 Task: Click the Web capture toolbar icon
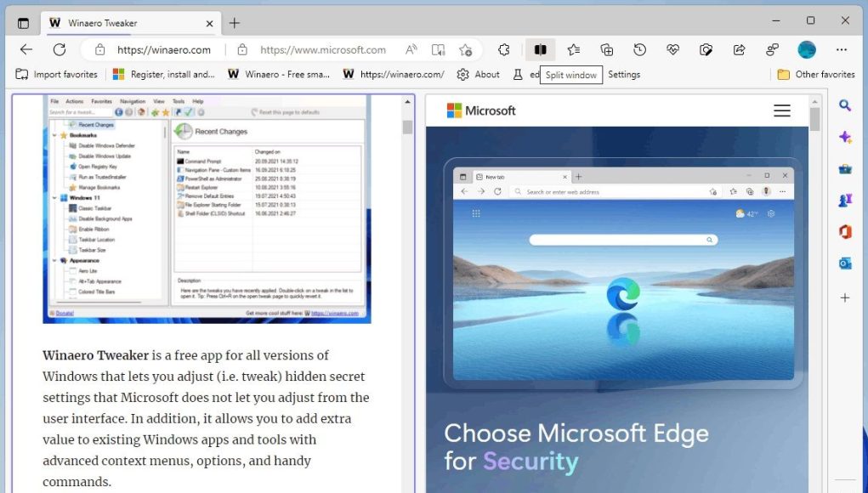(x=706, y=50)
